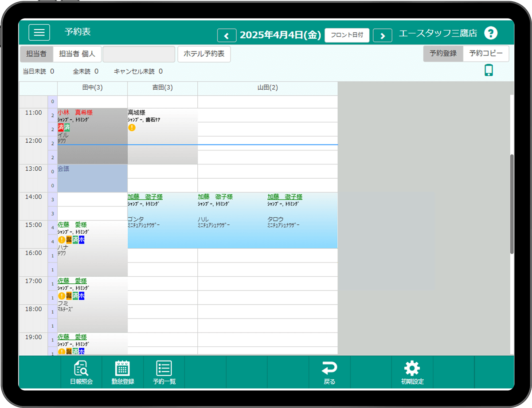Open 日報照会 daily report lookup
532x408 pixels.
[x=81, y=373]
